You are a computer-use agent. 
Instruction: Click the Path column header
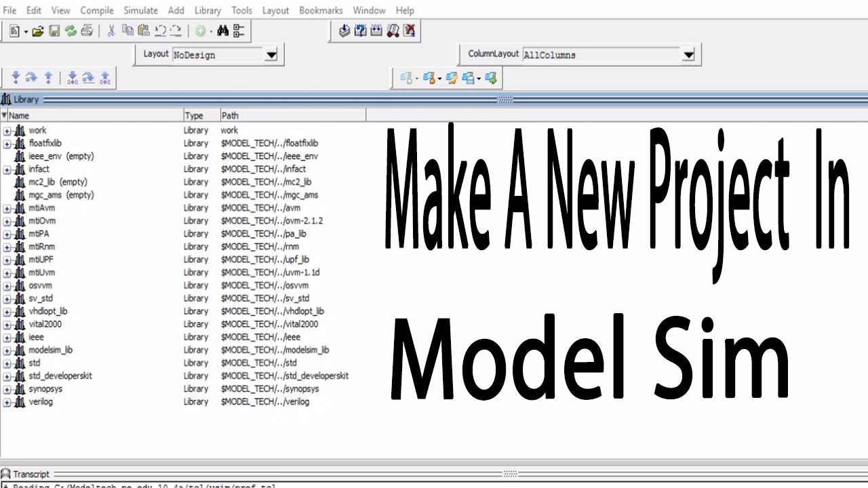coord(293,115)
